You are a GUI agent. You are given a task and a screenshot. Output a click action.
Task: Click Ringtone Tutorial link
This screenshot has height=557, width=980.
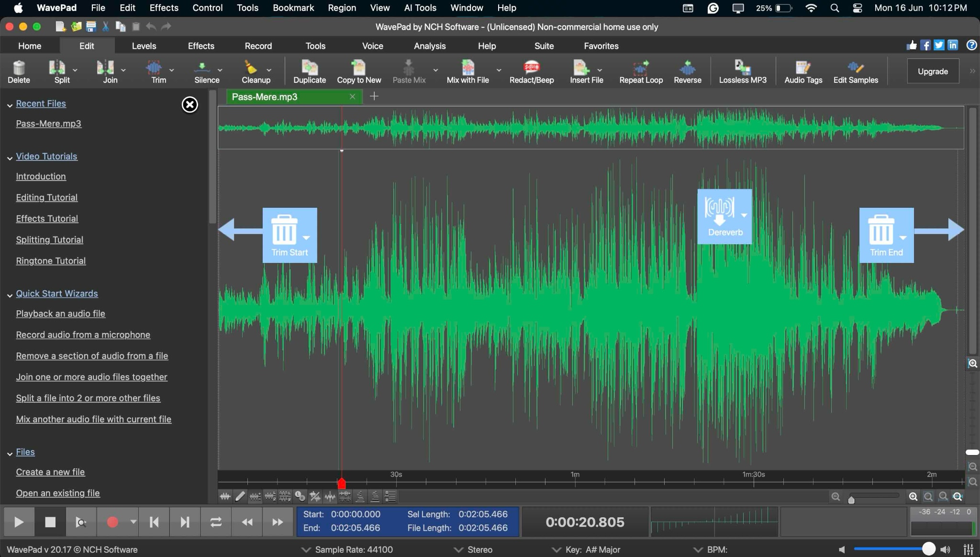click(51, 261)
